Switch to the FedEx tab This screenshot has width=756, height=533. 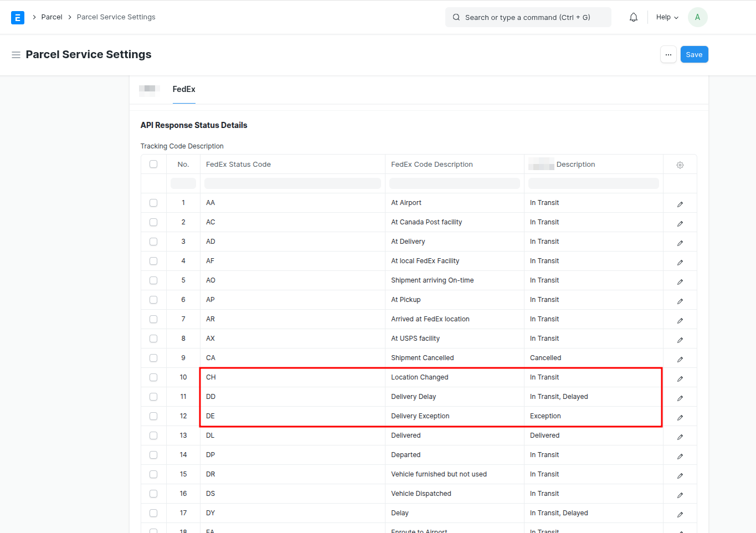184,89
